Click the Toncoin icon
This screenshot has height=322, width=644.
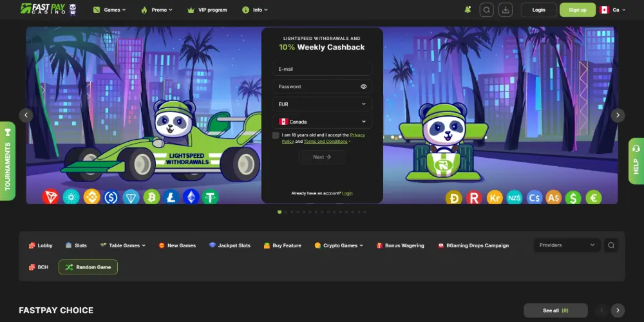[131, 196]
